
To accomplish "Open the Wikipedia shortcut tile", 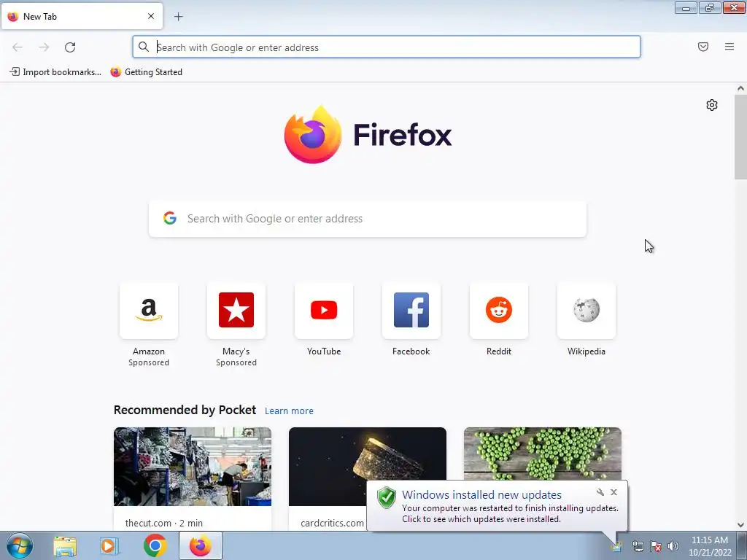I will pos(587,311).
